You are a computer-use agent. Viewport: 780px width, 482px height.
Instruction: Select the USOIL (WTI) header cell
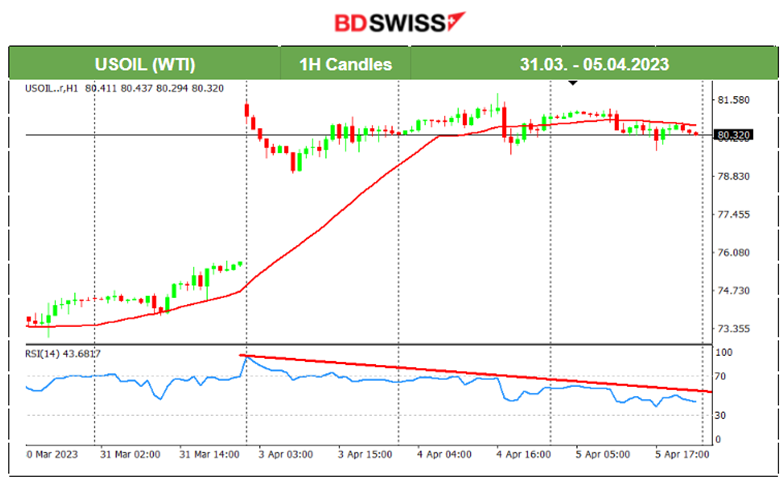145,64
